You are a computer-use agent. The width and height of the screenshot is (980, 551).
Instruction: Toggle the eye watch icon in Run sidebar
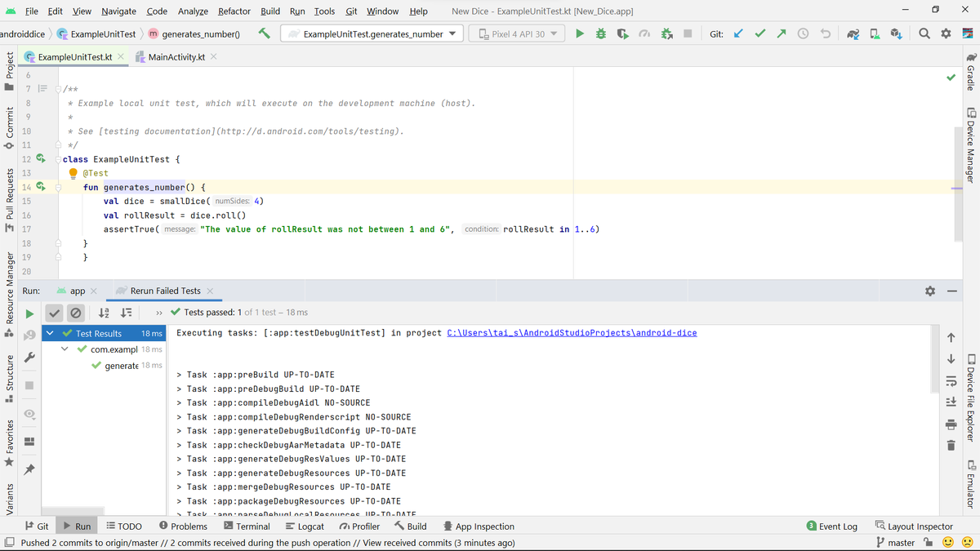tap(29, 414)
